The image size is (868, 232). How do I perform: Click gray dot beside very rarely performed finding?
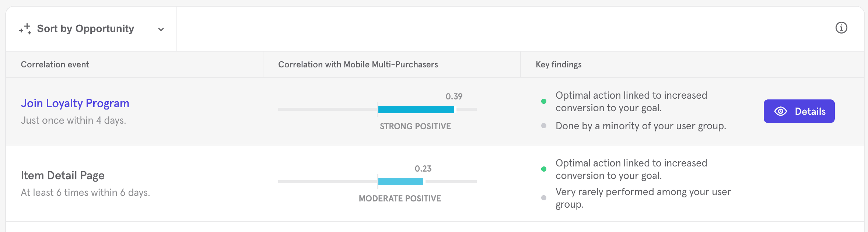click(543, 198)
